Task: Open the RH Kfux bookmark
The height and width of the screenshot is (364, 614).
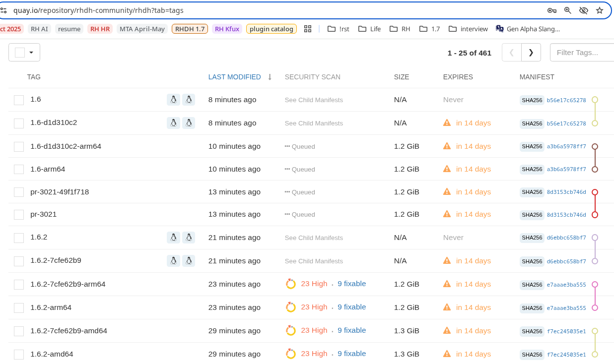Action: (x=227, y=29)
